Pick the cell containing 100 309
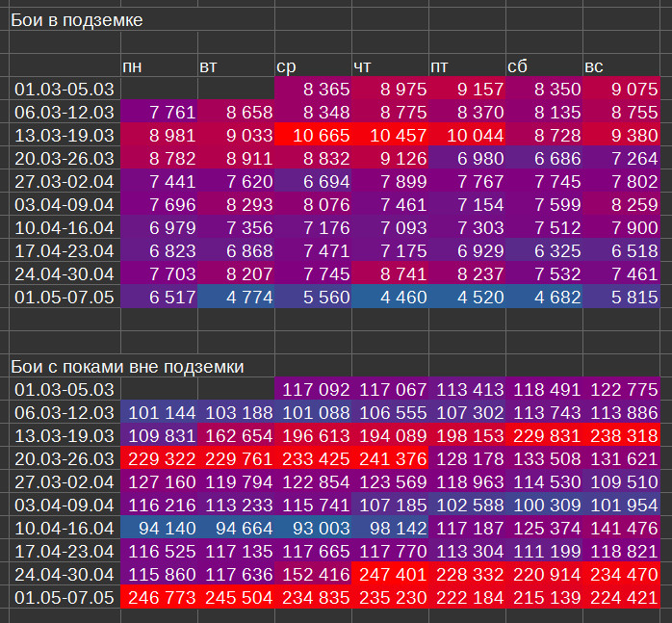Screen dimensions: 672x623 544,506
